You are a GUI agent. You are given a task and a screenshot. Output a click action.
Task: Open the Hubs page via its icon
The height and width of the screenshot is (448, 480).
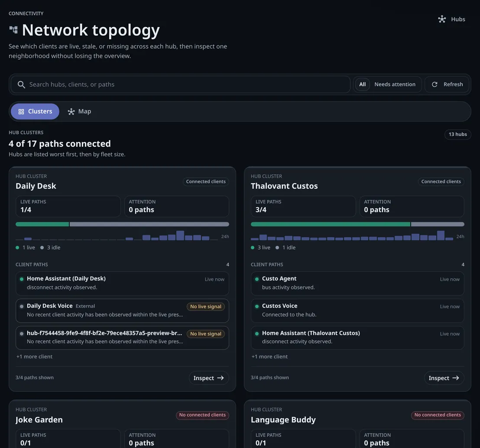442,19
